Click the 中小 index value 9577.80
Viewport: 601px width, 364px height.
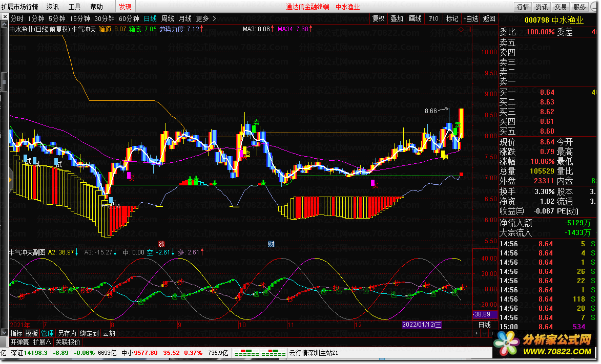(146, 353)
